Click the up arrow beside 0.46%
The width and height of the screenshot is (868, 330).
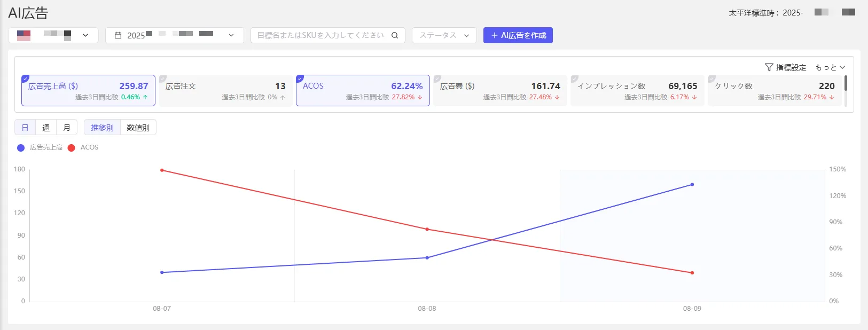coord(145,97)
